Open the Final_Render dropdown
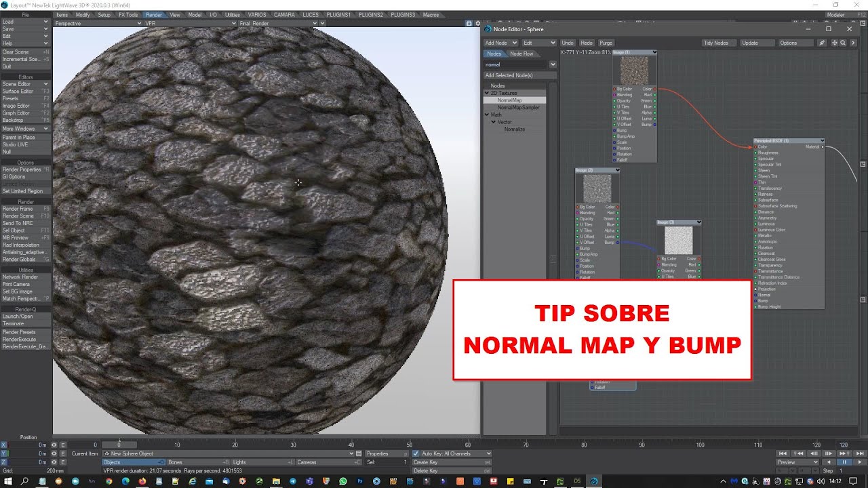The width and height of the screenshot is (868, 488). [x=278, y=23]
